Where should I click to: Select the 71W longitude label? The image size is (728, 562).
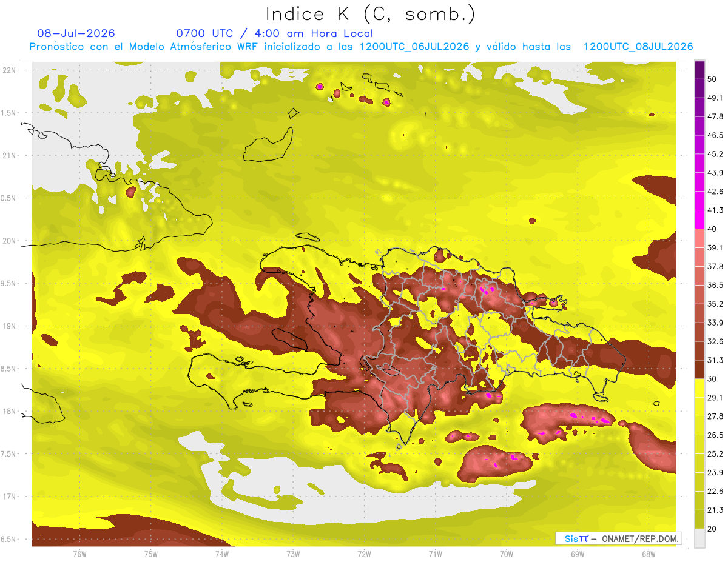pos(435,554)
